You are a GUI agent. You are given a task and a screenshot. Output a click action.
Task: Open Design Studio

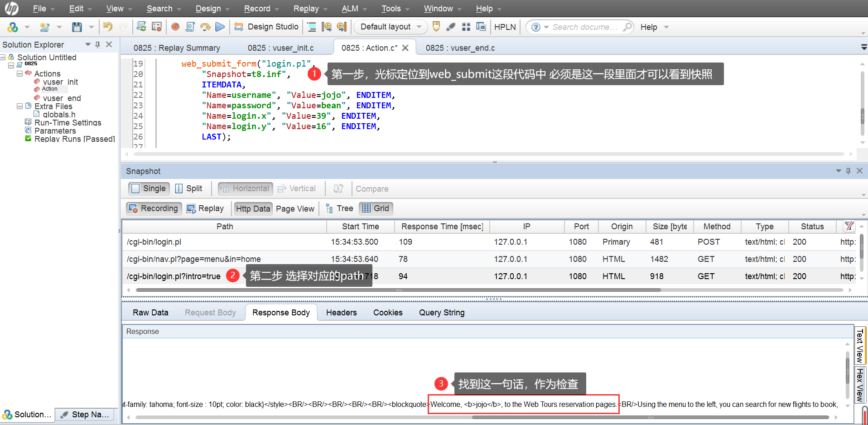coord(266,27)
